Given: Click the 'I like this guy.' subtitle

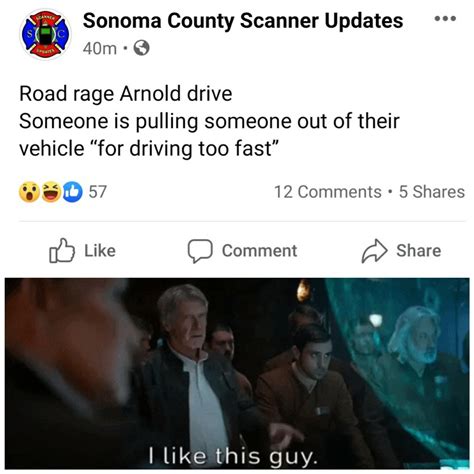Looking at the screenshot, I should pyautogui.click(x=232, y=456).
